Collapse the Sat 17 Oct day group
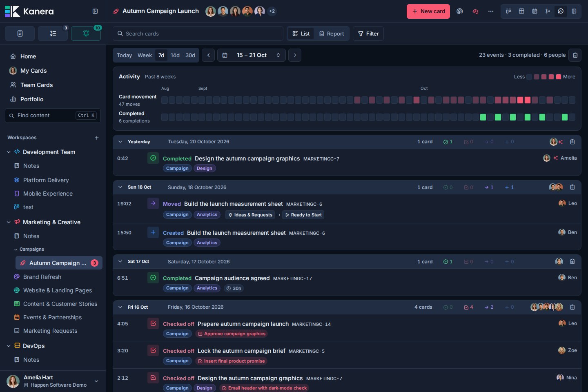The image size is (588, 392). click(x=120, y=261)
